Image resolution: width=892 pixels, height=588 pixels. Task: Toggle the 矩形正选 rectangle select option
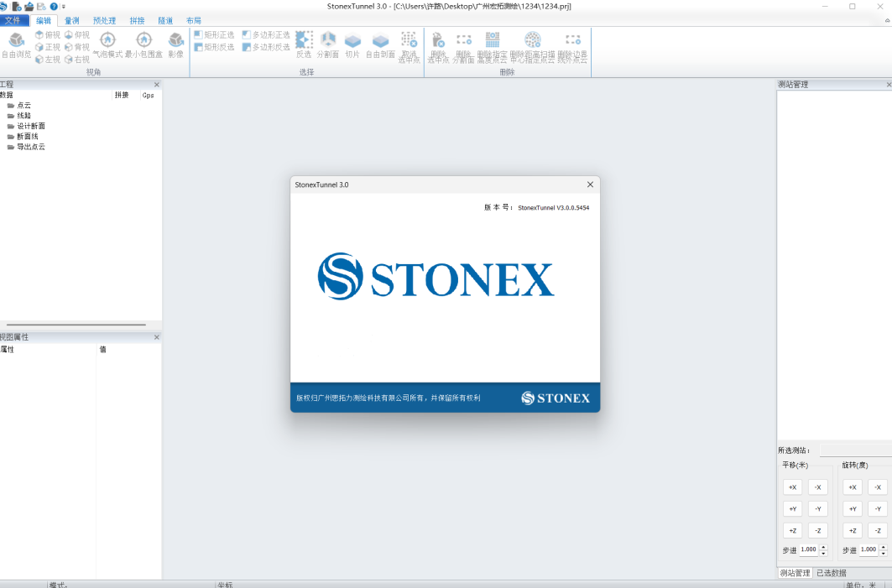(x=214, y=35)
